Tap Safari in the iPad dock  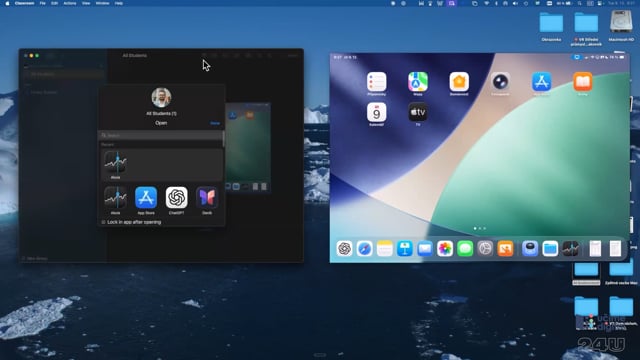coord(364,249)
